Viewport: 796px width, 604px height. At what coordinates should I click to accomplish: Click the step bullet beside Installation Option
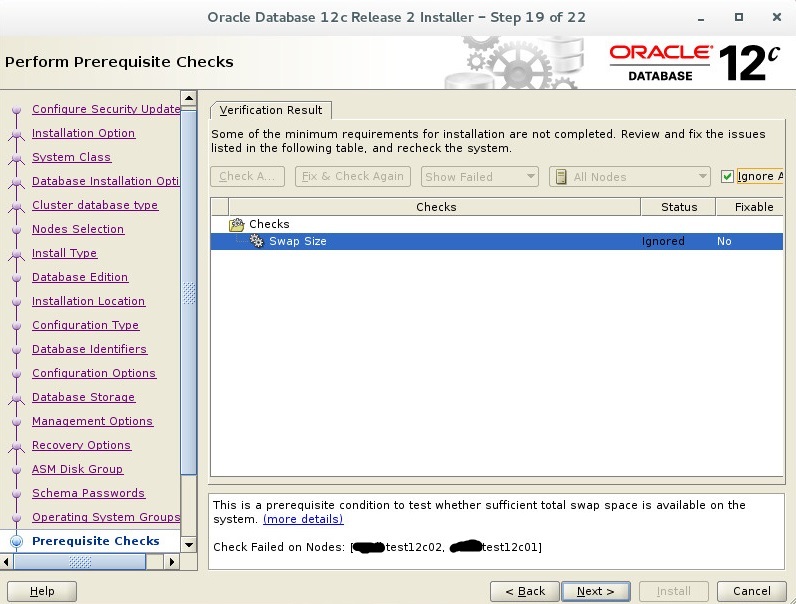click(17, 134)
